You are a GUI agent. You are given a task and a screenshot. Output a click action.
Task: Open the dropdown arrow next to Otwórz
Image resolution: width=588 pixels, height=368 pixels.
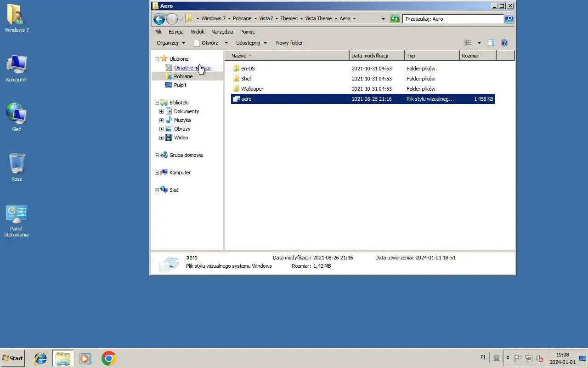point(226,43)
